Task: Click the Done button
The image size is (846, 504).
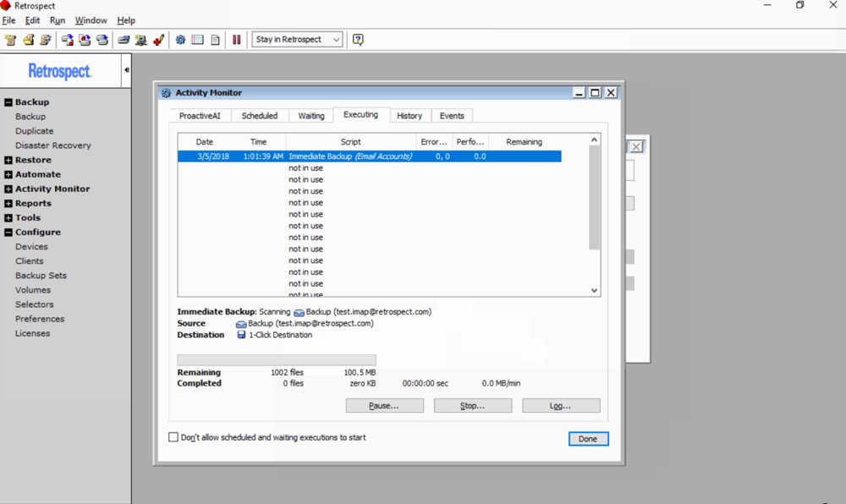Action: point(588,439)
